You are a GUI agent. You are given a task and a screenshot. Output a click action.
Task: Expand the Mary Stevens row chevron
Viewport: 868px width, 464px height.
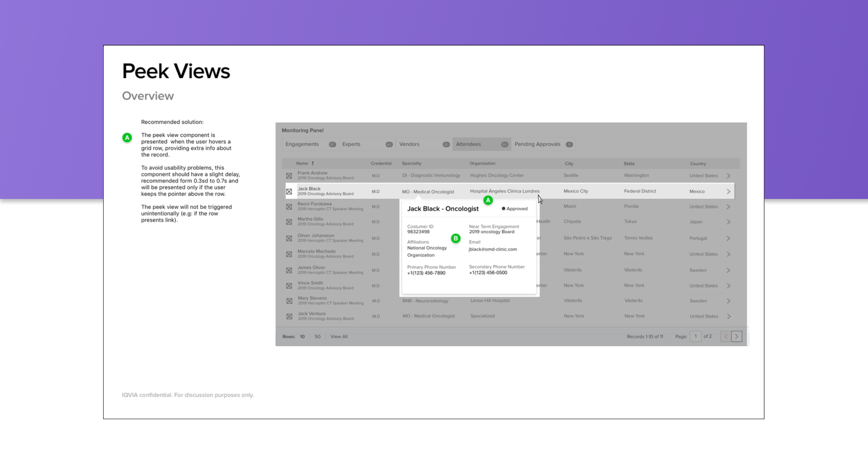click(x=728, y=301)
